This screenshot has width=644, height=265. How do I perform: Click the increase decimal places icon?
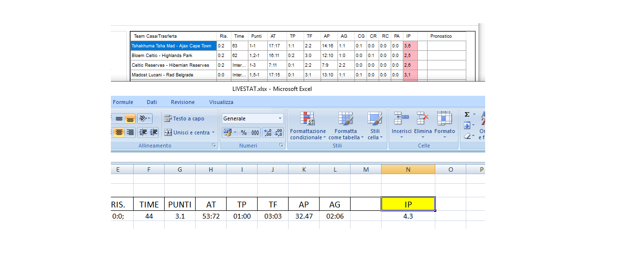click(267, 132)
